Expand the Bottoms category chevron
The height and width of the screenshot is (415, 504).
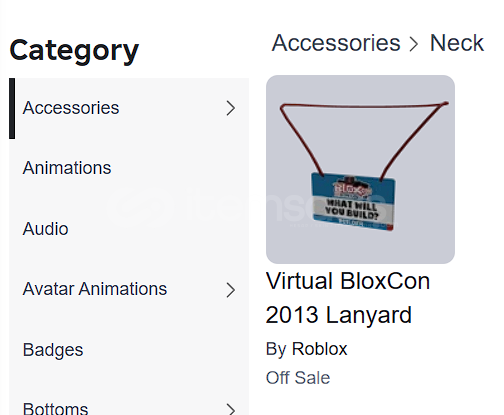point(231,409)
